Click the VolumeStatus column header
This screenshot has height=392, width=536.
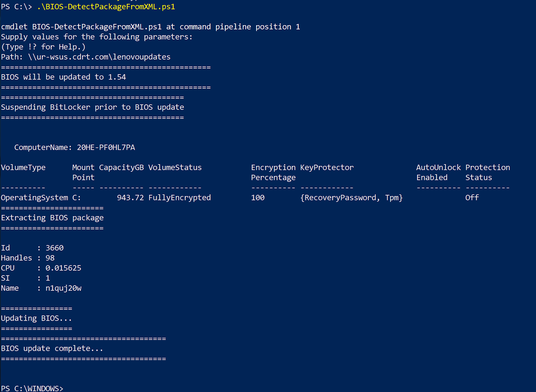pos(175,168)
